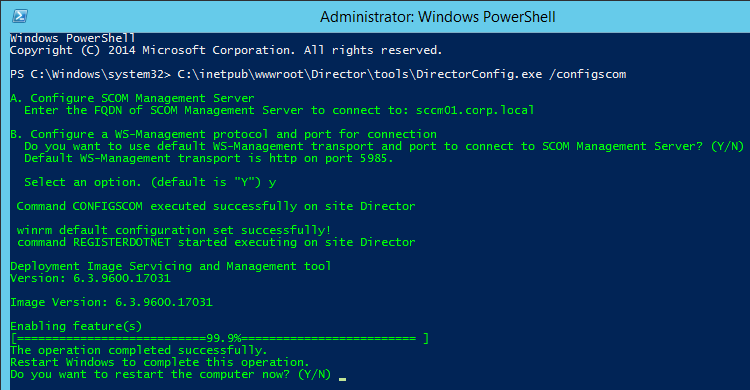Viewport: 750px width, 390px height.
Task: Click the /configscom argument
Action: (x=587, y=74)
